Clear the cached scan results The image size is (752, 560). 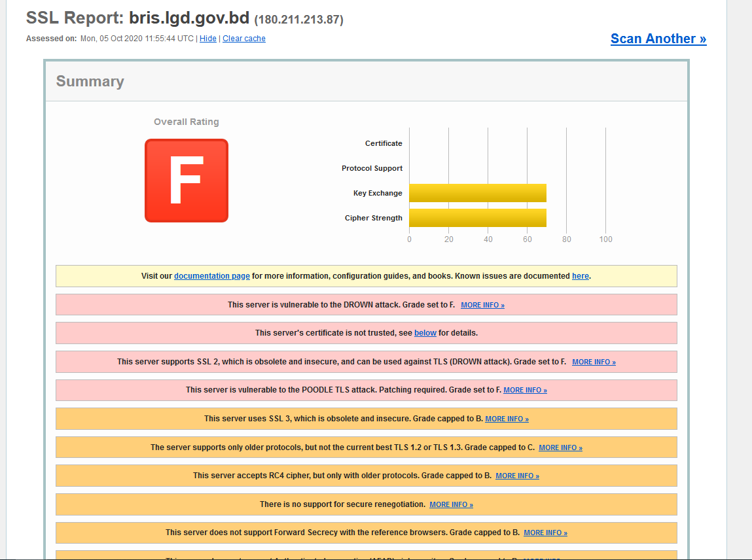coord(243,38)
